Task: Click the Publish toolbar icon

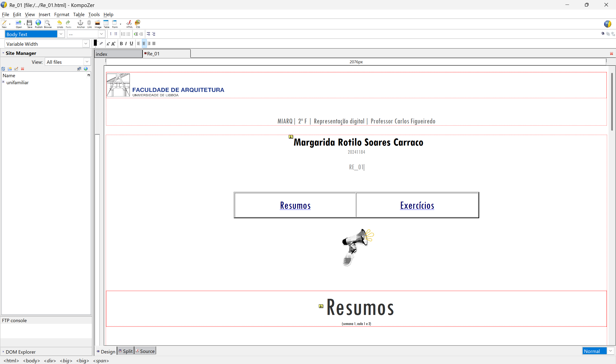Action: (x=38, y=24)
